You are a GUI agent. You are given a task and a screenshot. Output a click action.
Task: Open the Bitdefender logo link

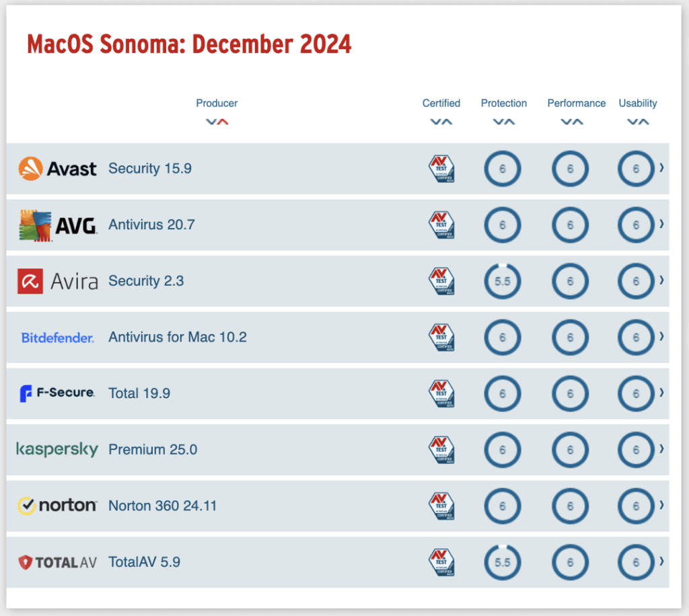58,338
